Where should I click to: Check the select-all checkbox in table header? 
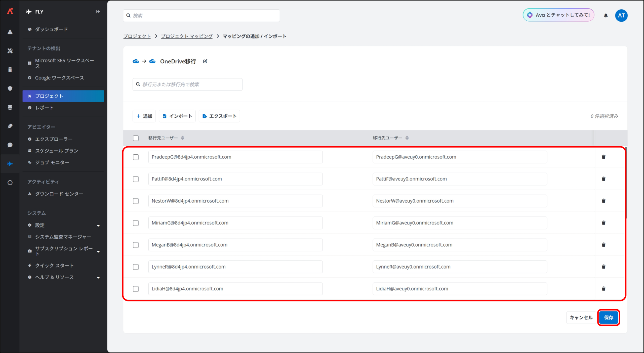[x=136, y=138]
